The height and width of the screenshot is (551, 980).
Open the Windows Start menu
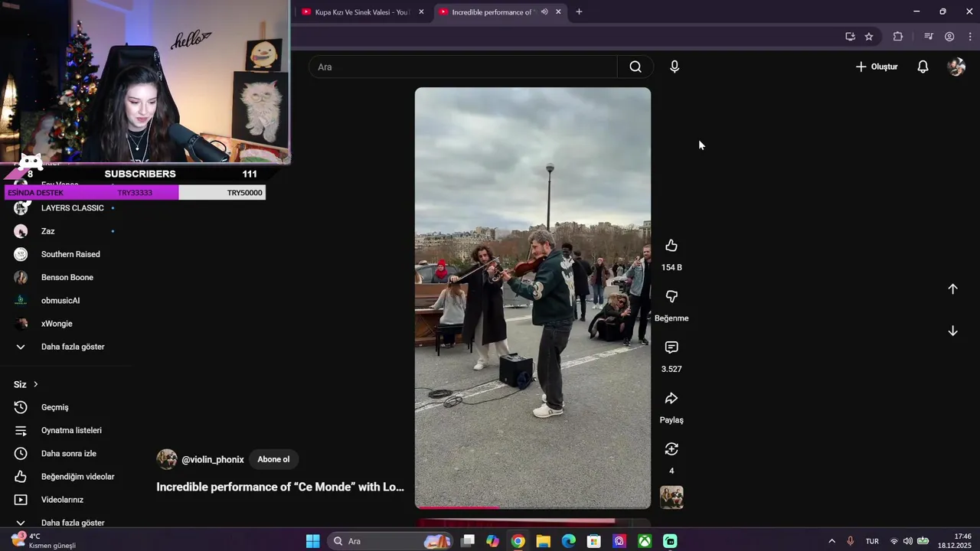(312, 541)
